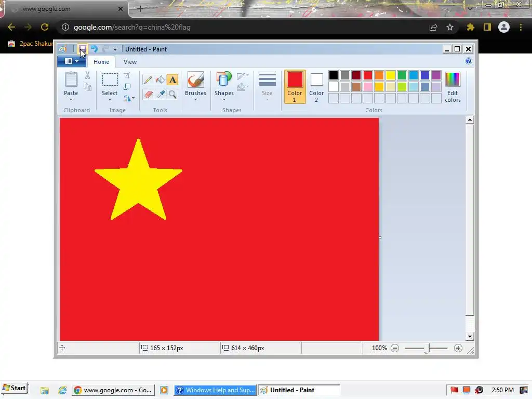The height and width of the screenshot is (399, 532).
Task: Click the Chrome extensions puzzle icon
Action: click(470, 27)
